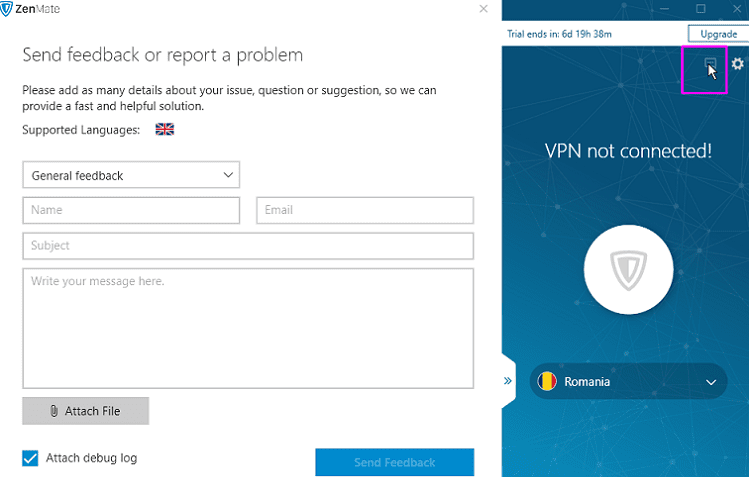This screenshot has width=749, height=487.
Task: Click the message text area
Action: pyautogui.click(x=248, y=328)
